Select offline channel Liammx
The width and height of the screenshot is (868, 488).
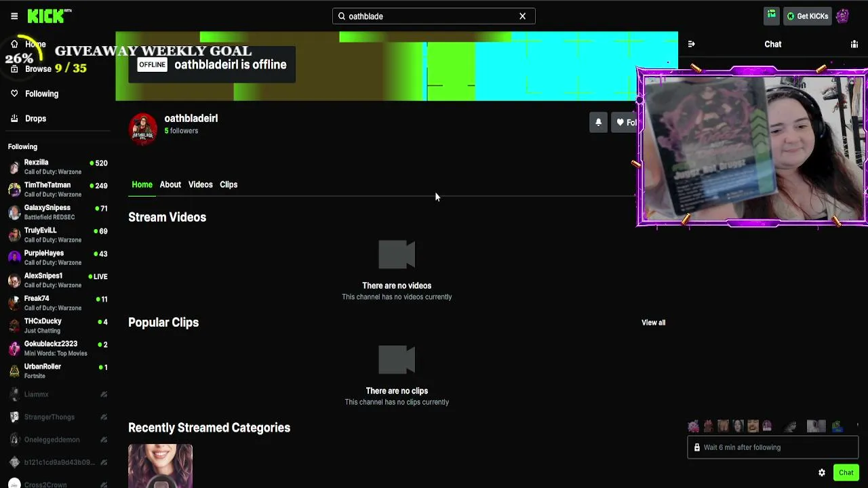58,394
